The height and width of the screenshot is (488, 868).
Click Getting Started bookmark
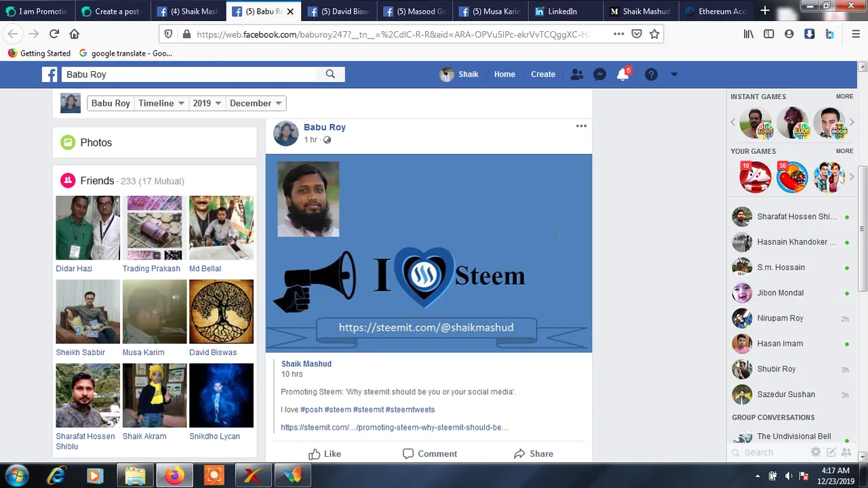(39, 53)
